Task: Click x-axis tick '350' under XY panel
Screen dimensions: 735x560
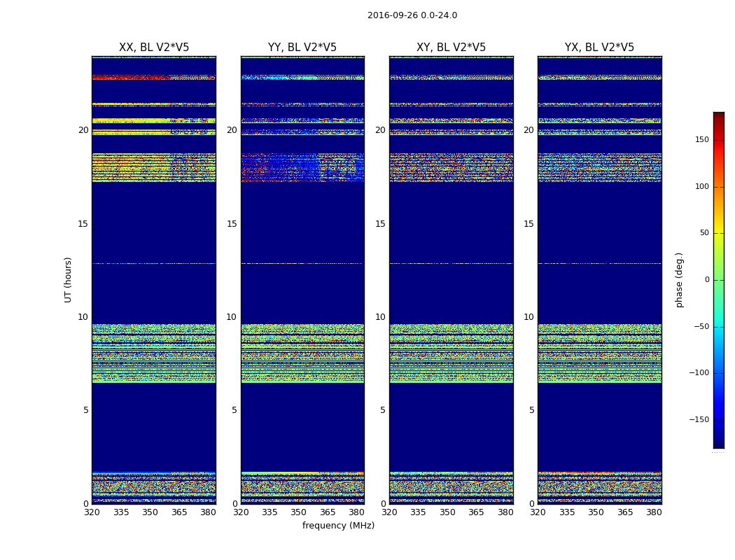Action: pos(447,512)
